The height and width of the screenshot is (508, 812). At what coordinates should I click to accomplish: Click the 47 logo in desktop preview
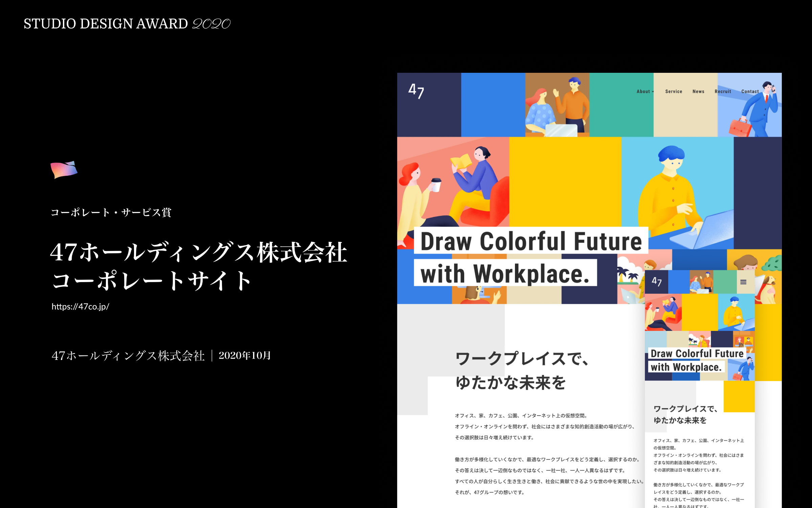tap(416, 91)
